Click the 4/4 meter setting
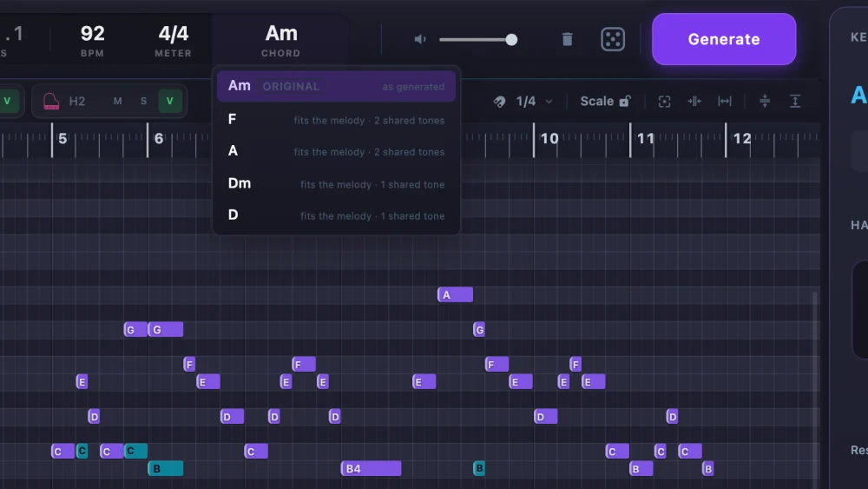This screenshot has height=489, width=868. pos(174,40)
